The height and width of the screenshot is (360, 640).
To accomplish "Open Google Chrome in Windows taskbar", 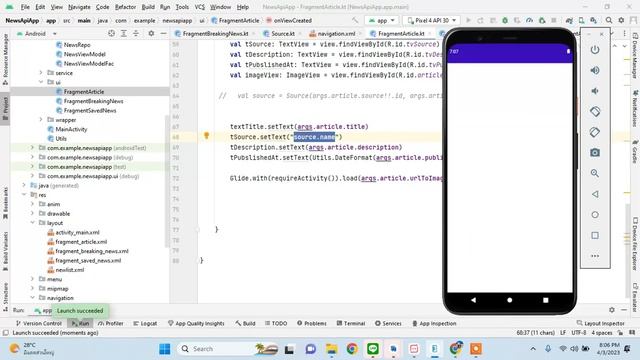I will tap(352, 349).
